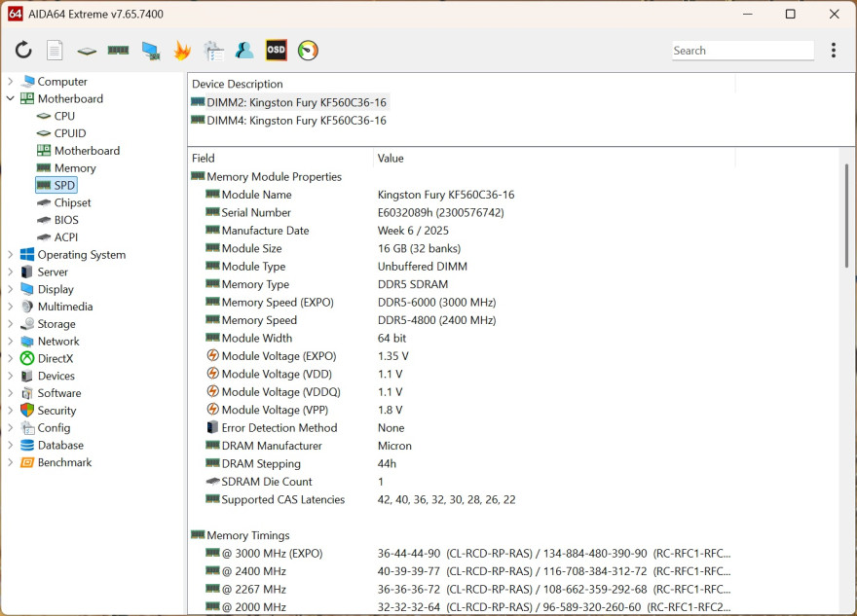857x616 pixels.
Task: Select the Network category
Action: pyautogui.click(x=50, y=342)
